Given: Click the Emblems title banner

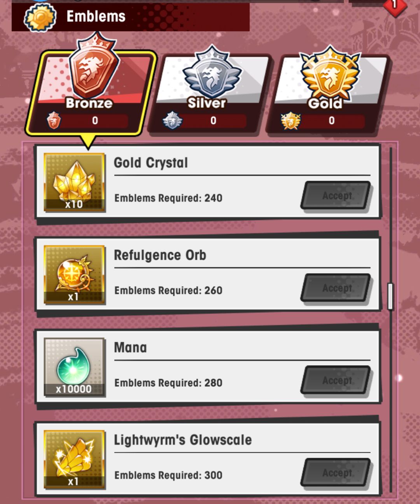Looking at the screenshot, I should click(x=131, y=17).
